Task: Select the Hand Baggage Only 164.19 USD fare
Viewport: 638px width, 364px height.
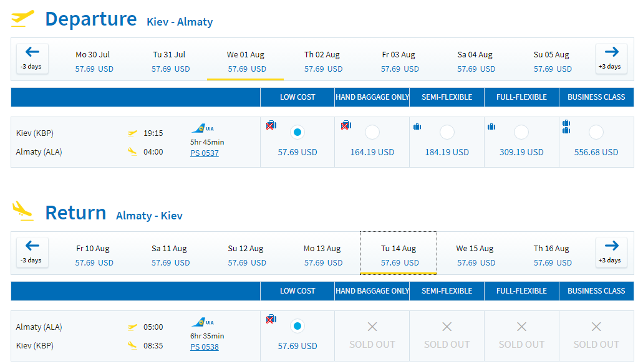Action: tap(372, 132)
